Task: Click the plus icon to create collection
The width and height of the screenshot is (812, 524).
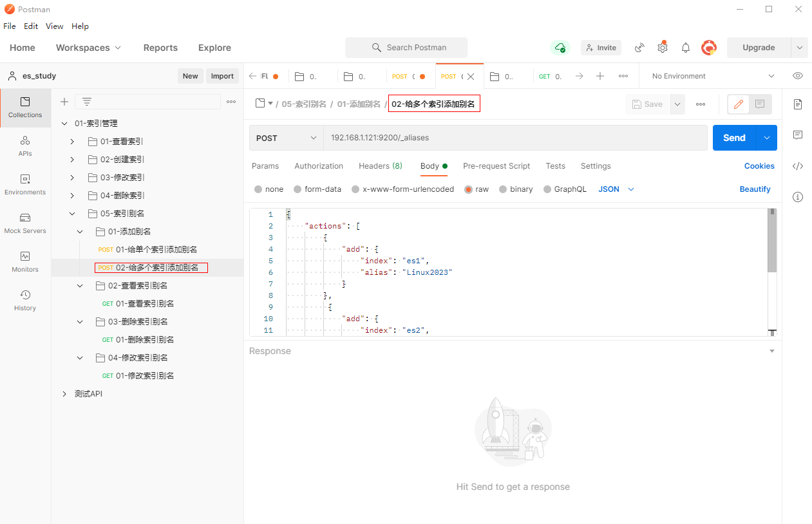Action: pos(64,102)
